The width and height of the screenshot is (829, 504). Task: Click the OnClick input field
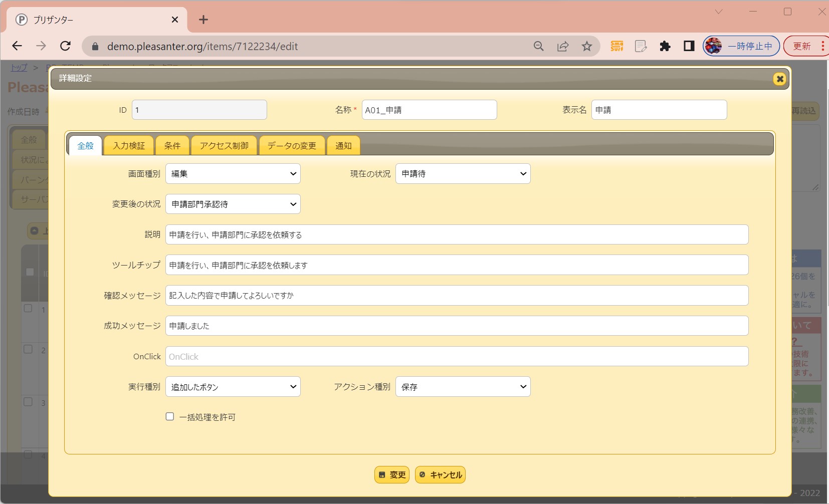pos(457,356)
